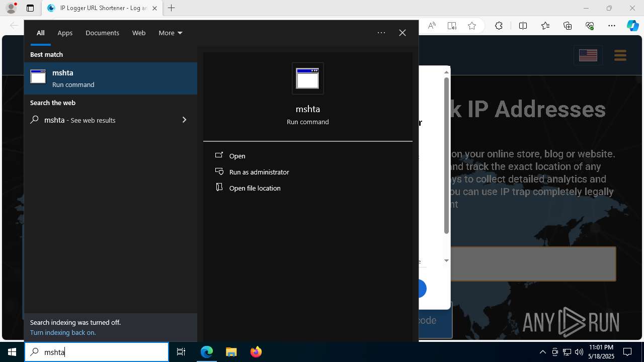Click the volume speaker tray icon
The image size is (644, 362).
[x=579, y=352]
